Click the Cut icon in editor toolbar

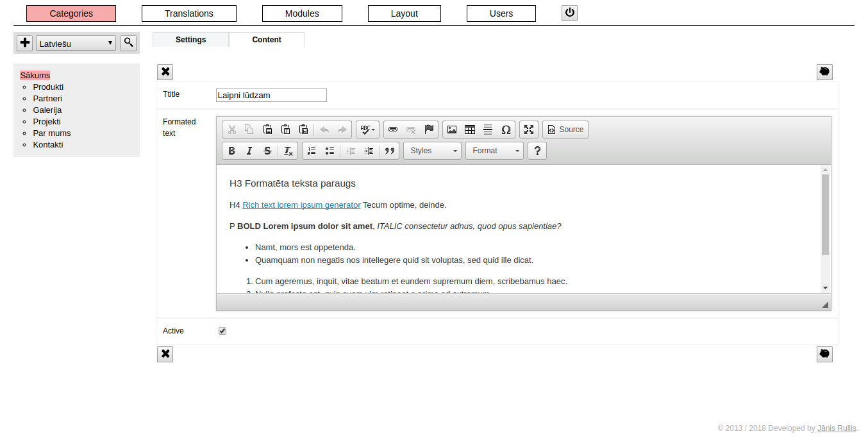[x=232, y=130]
